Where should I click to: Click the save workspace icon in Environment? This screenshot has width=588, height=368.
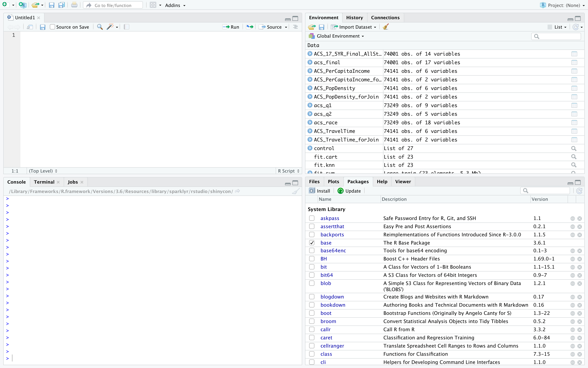322,27
